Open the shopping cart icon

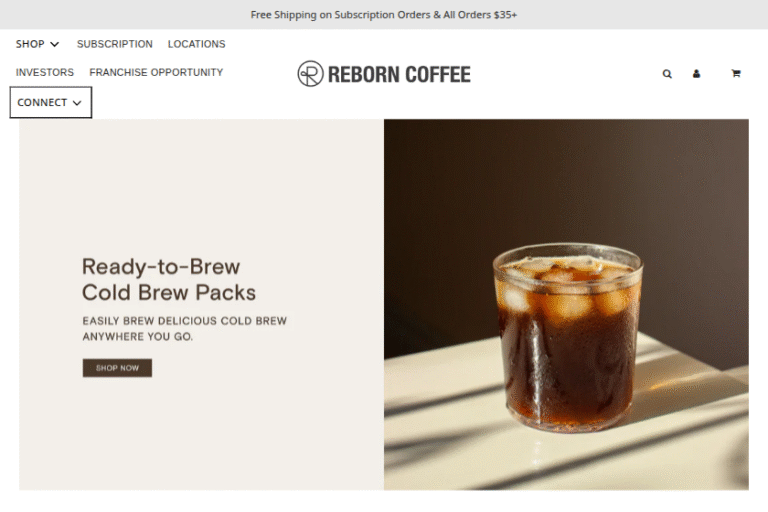(736, 73)
